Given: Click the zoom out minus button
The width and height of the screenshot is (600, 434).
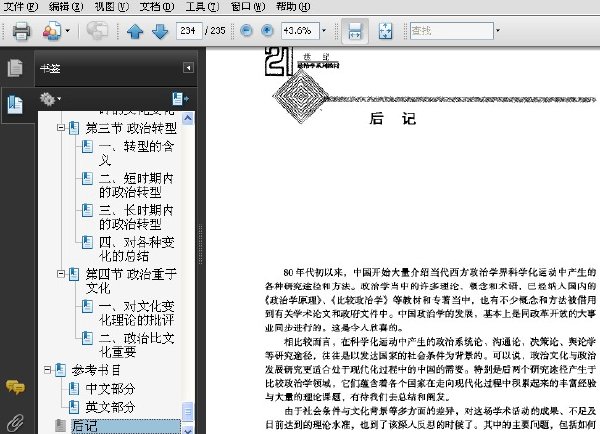Looking at the screenshot, I should 246,31.
